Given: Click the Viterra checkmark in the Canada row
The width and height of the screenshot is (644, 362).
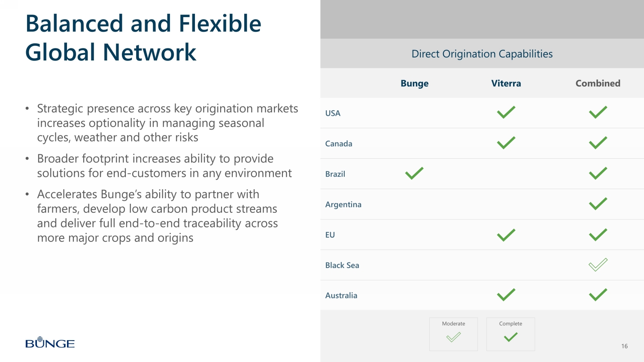Looking at the screenshot, I should (506, 143).
